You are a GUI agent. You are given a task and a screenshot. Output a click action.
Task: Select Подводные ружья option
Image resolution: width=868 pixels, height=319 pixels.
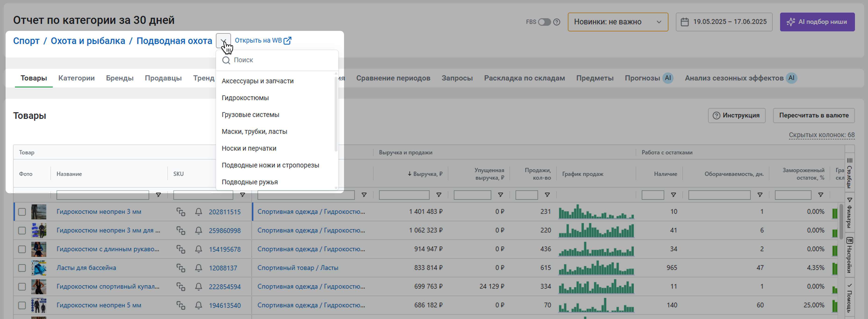tap(250, 182)
